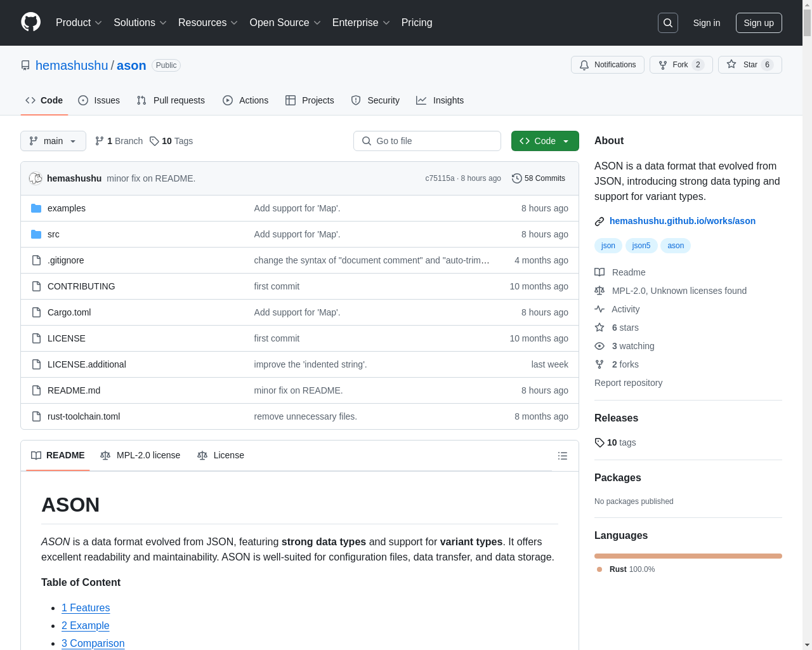Open the main branch selector dropdown

53,141
